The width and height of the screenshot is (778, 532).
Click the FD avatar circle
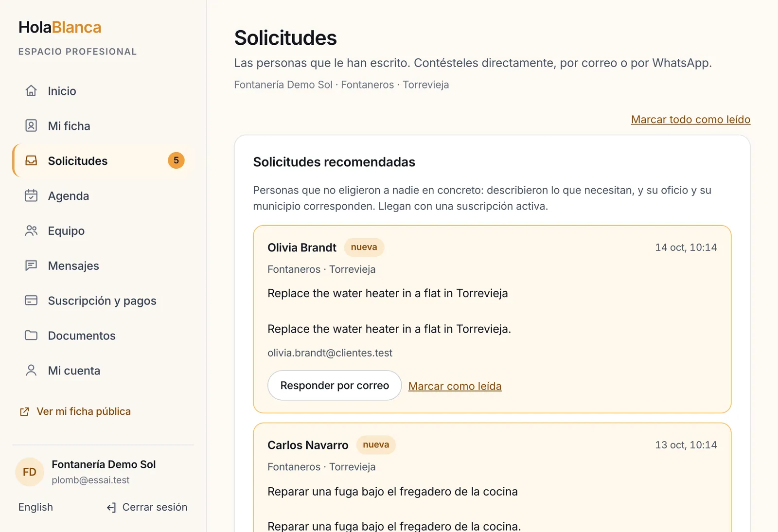point(30,472)
